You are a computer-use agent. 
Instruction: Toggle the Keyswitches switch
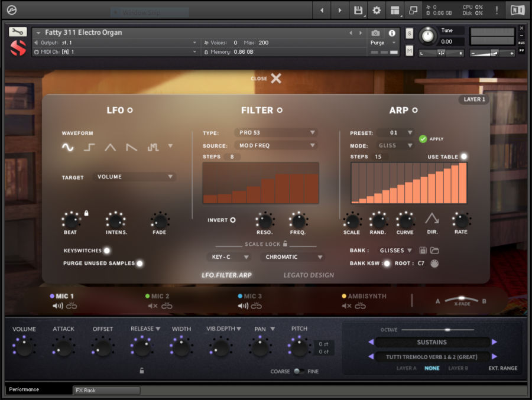click(106, 251)
